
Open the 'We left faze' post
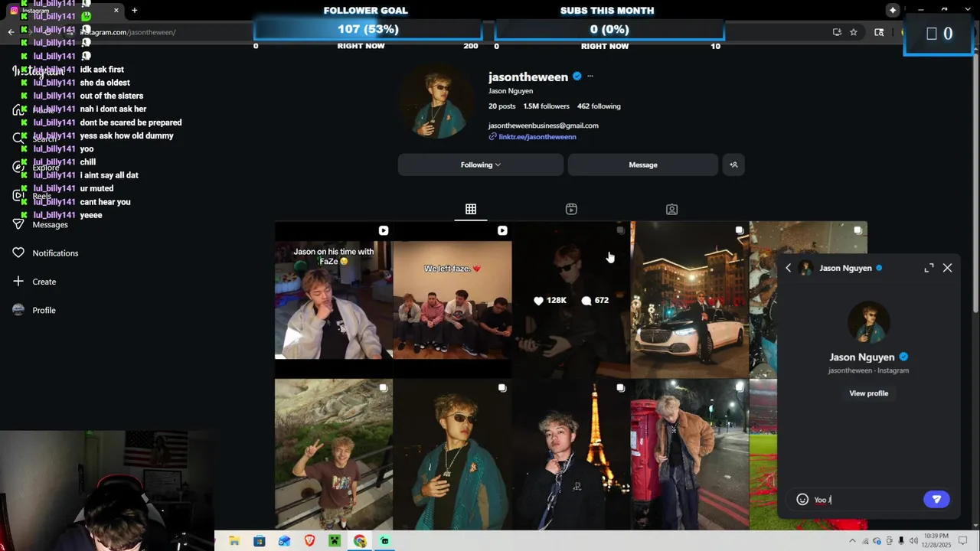(x=452, y=299)
